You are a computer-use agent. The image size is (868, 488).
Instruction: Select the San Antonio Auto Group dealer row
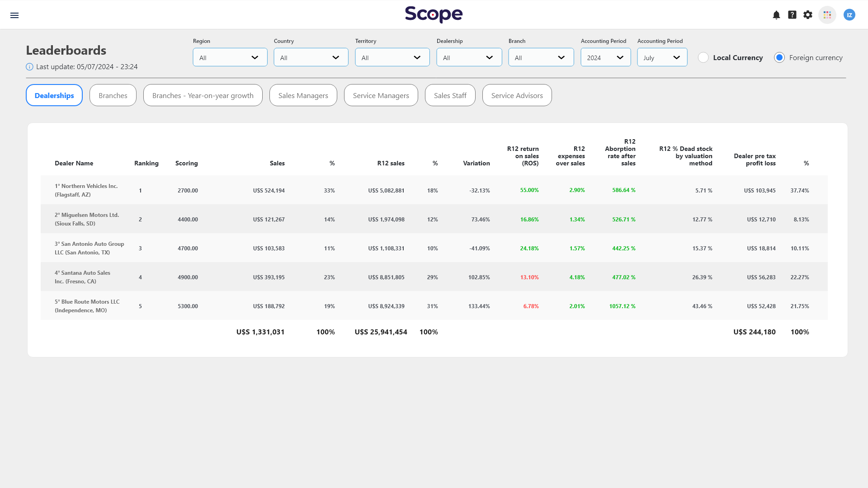coord(434,248)
